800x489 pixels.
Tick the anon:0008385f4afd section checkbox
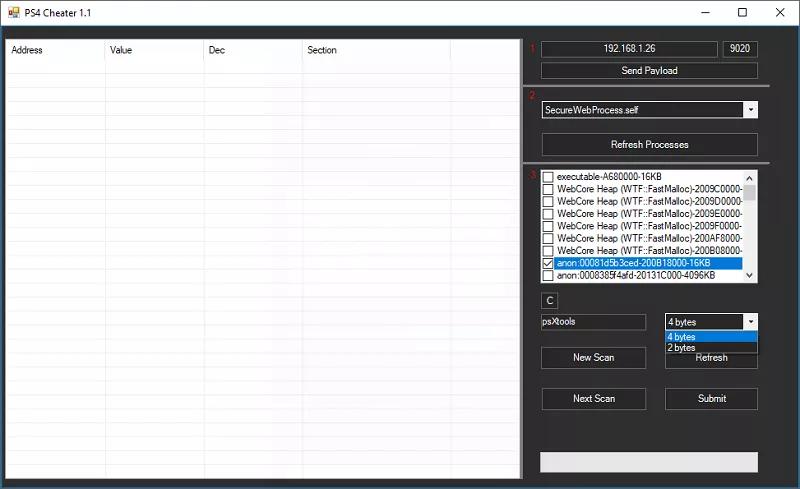[548, 275]
